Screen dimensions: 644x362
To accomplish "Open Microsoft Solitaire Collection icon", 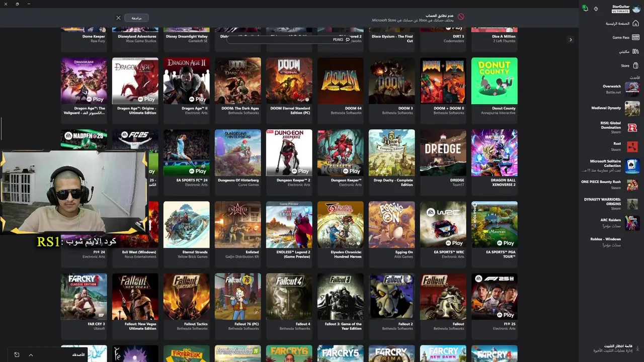I will (632, 165).
